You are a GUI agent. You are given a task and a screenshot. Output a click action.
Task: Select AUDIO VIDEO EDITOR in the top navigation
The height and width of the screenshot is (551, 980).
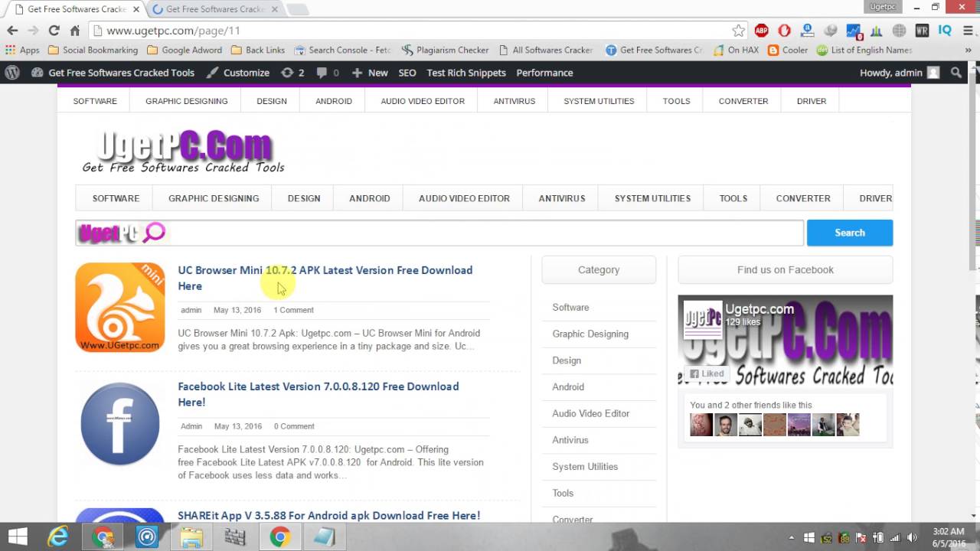423,101
